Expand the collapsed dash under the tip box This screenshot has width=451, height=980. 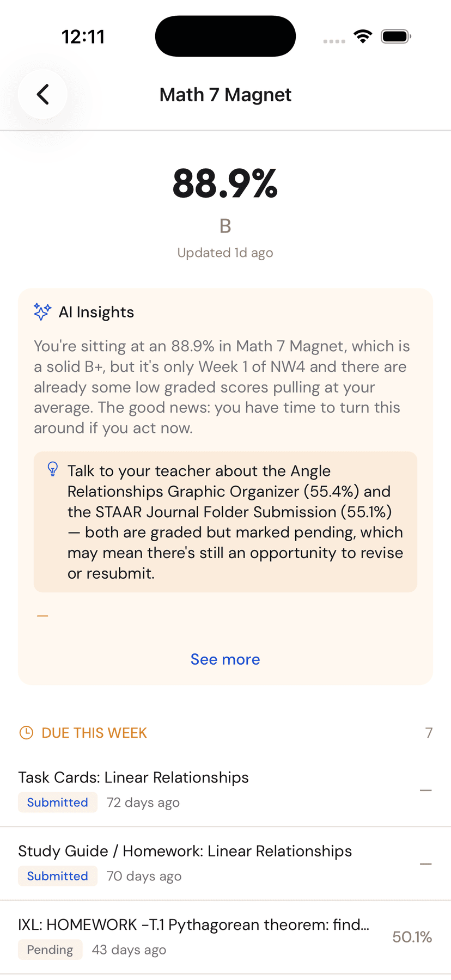pyautogui.click(x=42, y=615)
